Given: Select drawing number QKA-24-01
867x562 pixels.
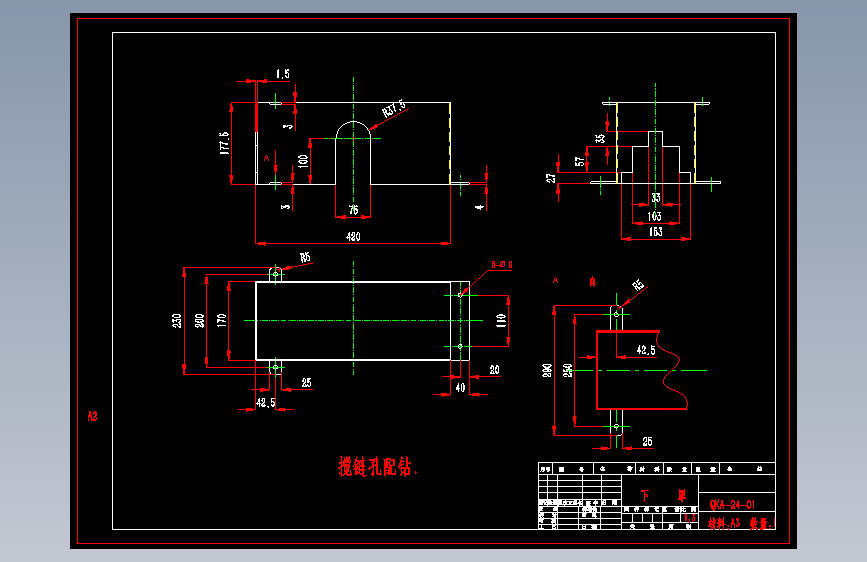Looking at the screenshot, I should pyautogui.click(x=732, y=504).
